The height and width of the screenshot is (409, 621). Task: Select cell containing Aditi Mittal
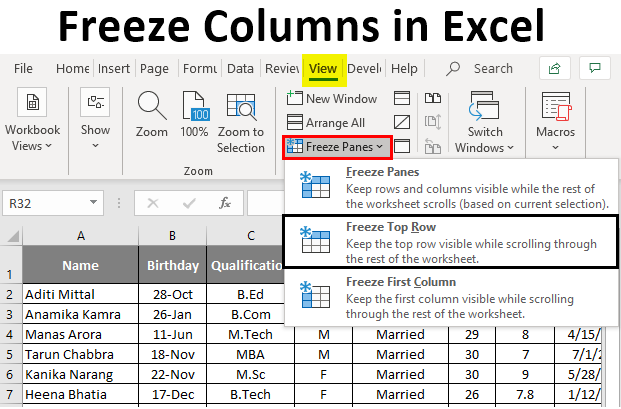click(80, 295)
